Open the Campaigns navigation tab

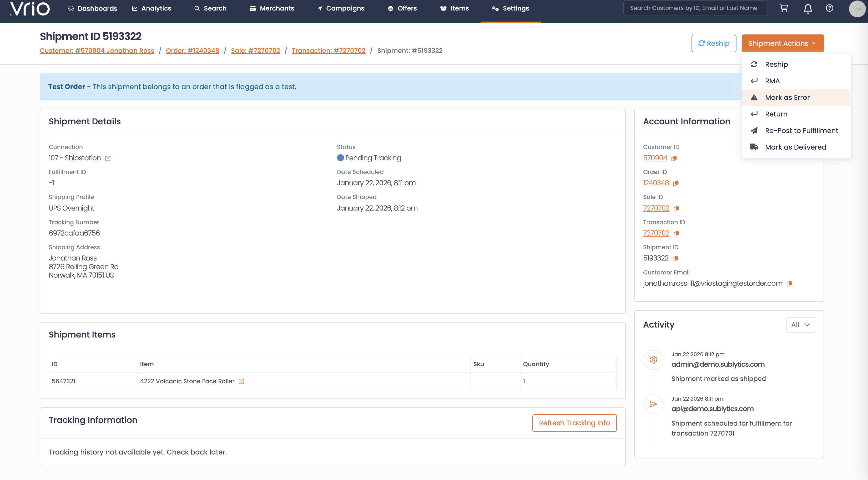coord(341,8)
